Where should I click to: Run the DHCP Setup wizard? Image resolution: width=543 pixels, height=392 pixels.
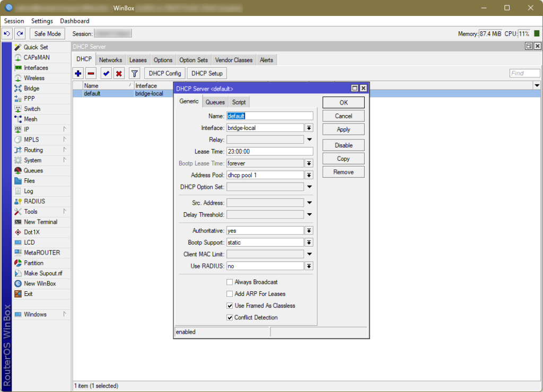206,73
